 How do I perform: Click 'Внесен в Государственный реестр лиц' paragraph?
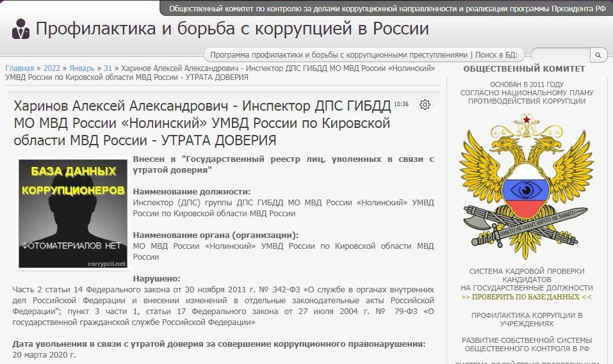[x=283, y=164]
